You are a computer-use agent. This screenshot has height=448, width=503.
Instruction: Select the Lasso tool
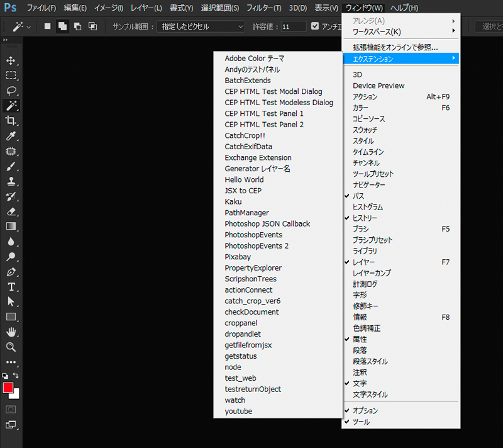[11, 91]
